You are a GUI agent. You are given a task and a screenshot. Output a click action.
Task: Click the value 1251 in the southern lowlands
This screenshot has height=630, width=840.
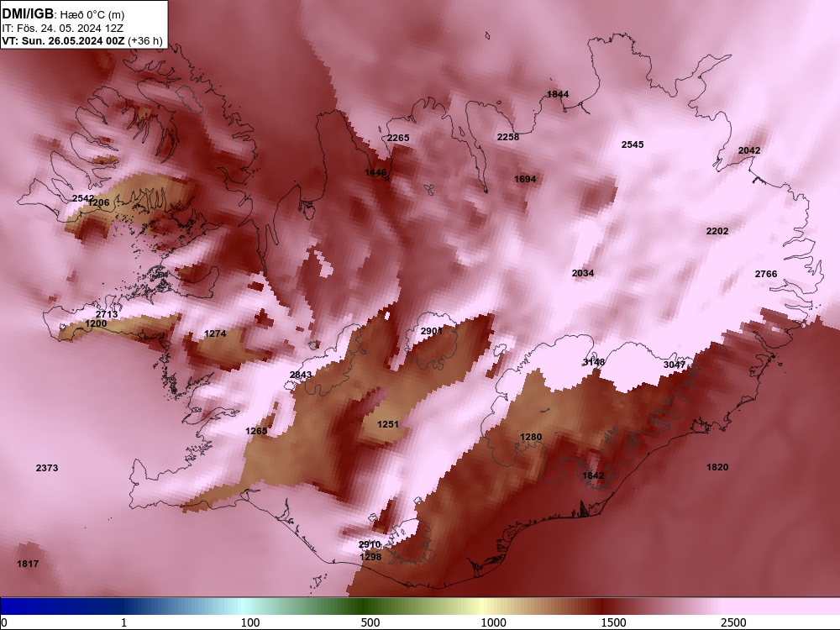coord(388,424)
